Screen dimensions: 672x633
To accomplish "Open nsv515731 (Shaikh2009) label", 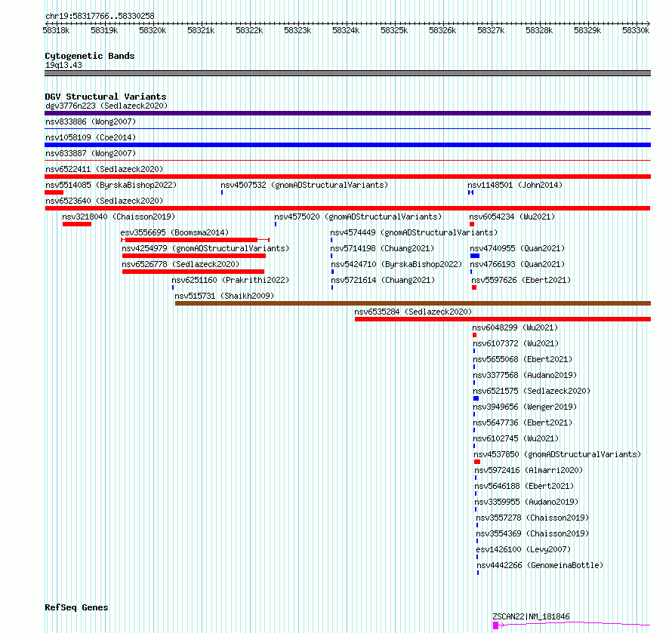I will 224,296.
